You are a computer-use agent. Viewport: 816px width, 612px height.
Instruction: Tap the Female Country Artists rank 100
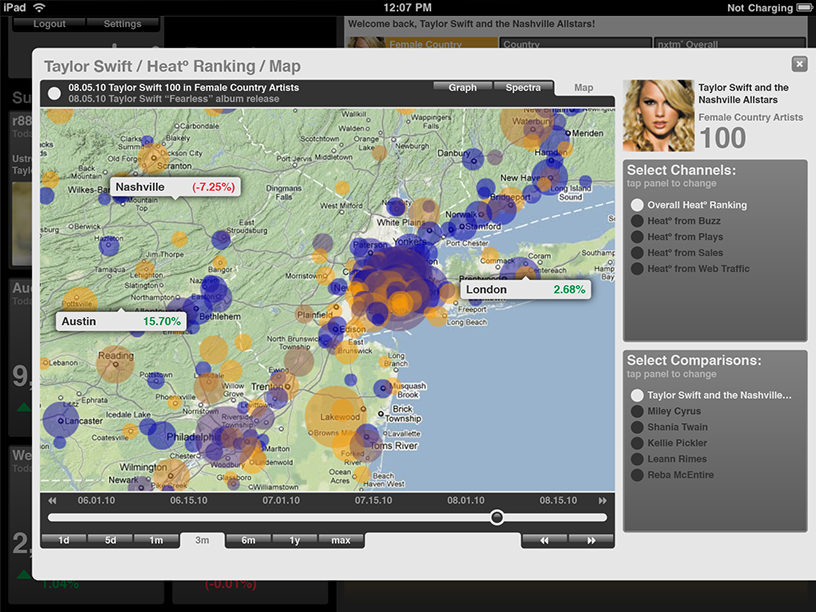(x=722, y=138)
